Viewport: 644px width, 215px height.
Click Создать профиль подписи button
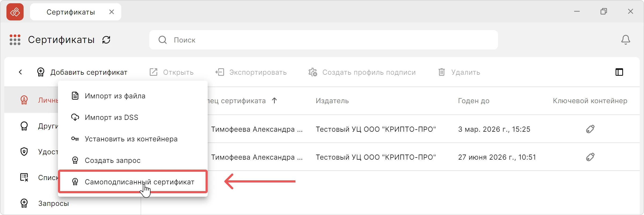point(362,72)
